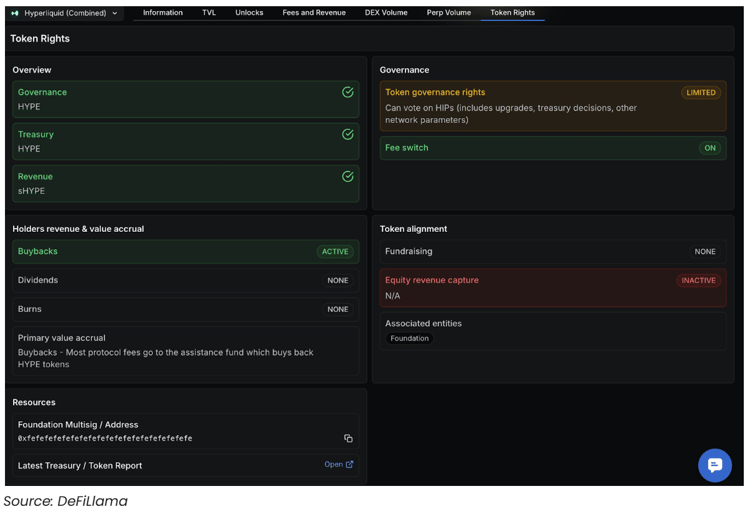Click the sHYPE token text

coord(31,191)
